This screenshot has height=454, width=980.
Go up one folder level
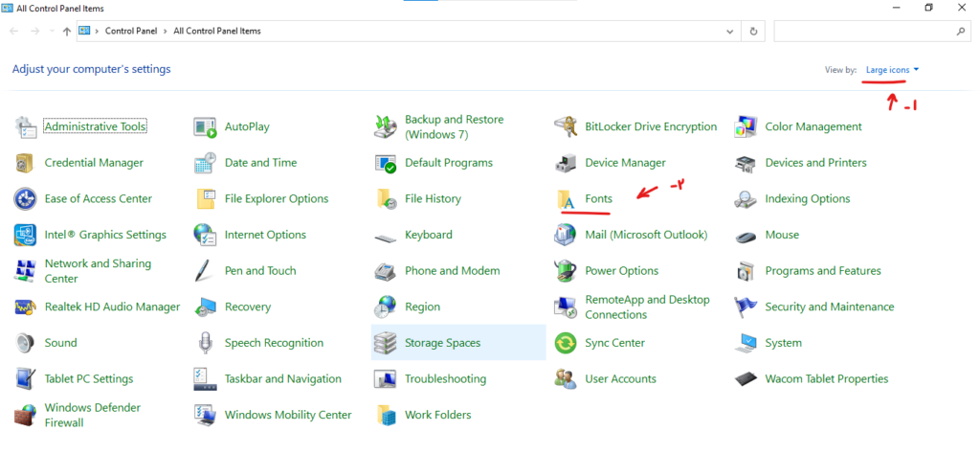66,32
